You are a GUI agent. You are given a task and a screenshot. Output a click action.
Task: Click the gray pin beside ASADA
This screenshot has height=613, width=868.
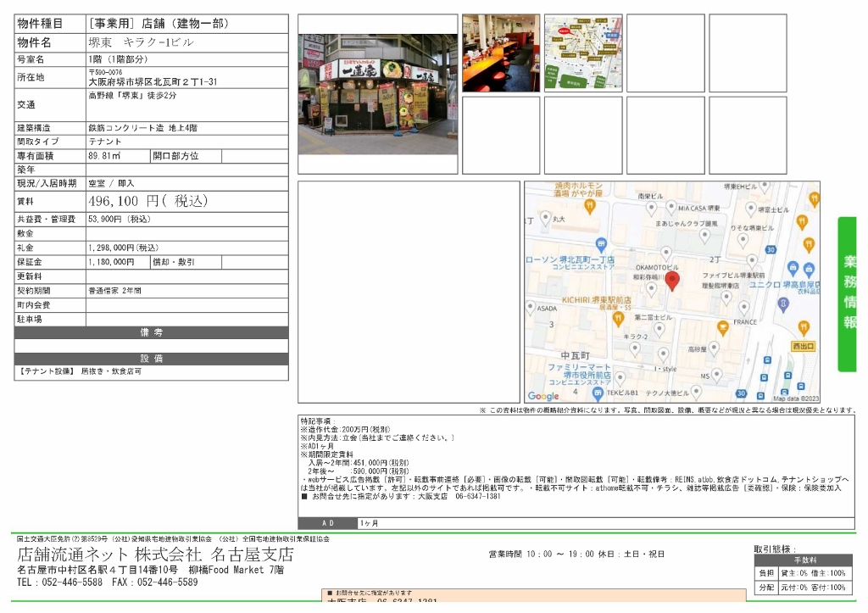(531, 307)
